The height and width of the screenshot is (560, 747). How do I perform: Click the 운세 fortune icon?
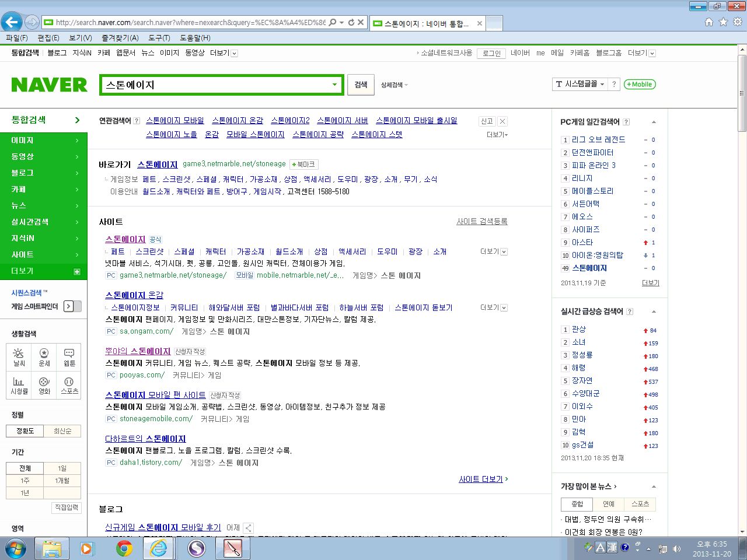point(44,358)
